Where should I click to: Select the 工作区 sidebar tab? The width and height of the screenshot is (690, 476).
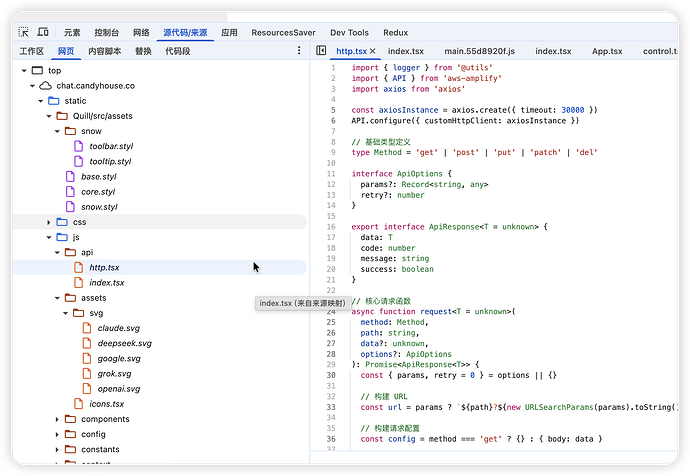pos(32,51)
